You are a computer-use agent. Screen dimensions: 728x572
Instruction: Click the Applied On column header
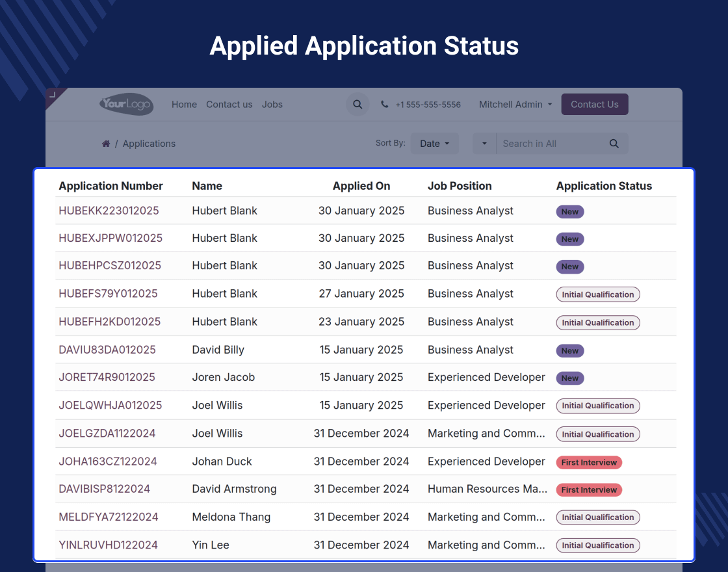tap(361, 186)
